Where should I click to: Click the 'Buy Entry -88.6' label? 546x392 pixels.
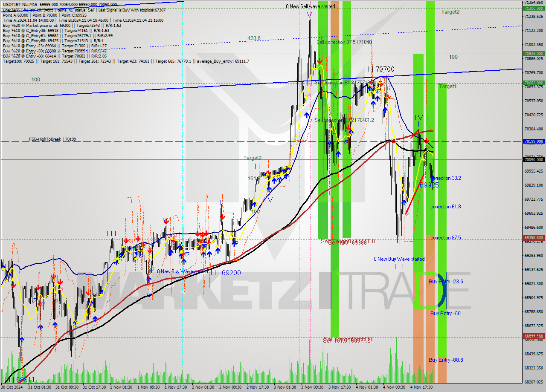[446, 360]
